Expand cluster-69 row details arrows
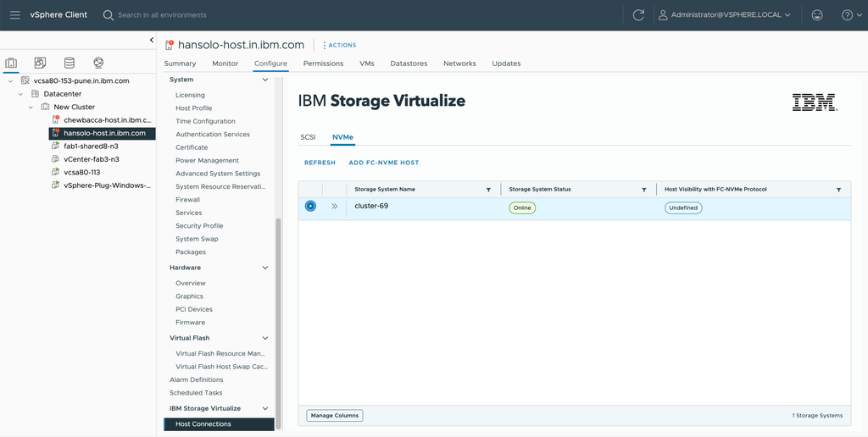Viewport: 868px width, 437px height. [x=334, y=207]
